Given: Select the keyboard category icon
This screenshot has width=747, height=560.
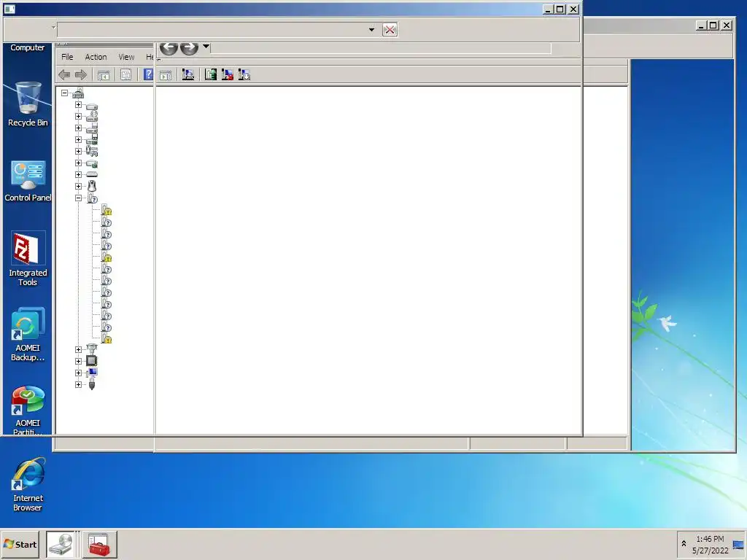Looking at the screenshot, I should click(92, 175).
